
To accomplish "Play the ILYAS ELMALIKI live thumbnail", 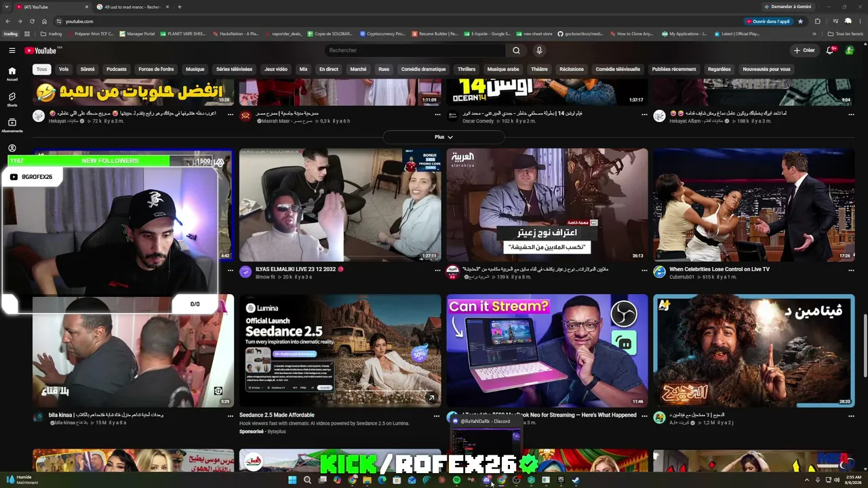I will (340, 205).
